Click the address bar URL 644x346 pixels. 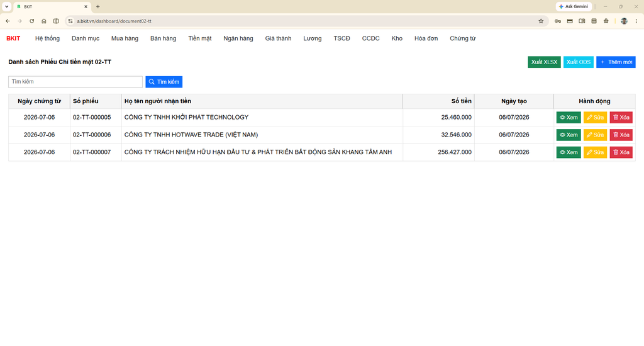click(x=114, y=21)
